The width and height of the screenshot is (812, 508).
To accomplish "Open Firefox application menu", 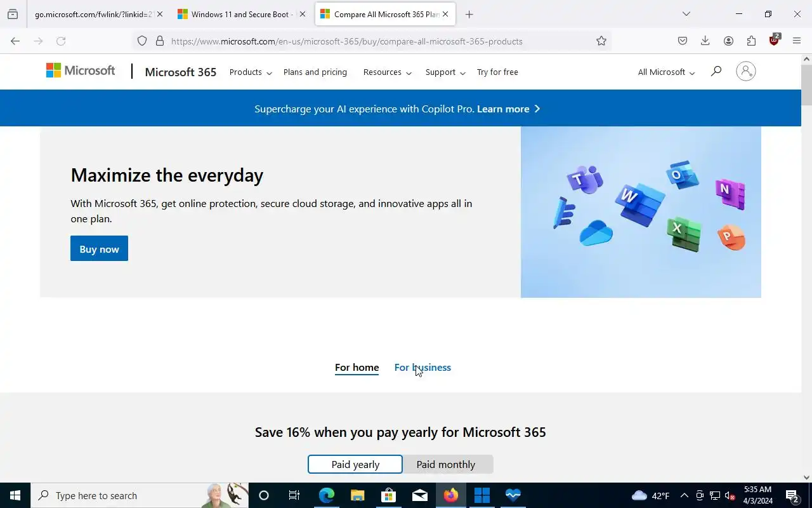I will (797, 41).
